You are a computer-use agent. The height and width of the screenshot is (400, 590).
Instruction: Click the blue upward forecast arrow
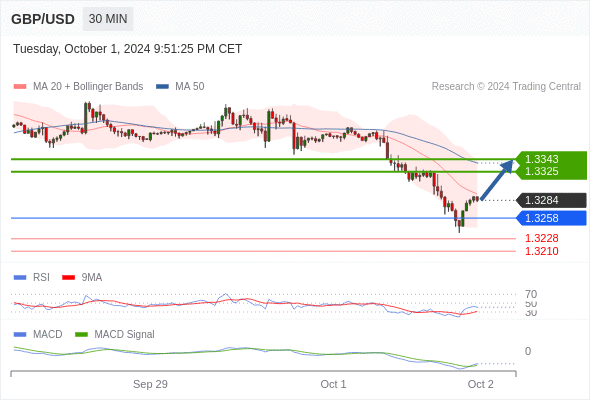click(x=497, y=180)
